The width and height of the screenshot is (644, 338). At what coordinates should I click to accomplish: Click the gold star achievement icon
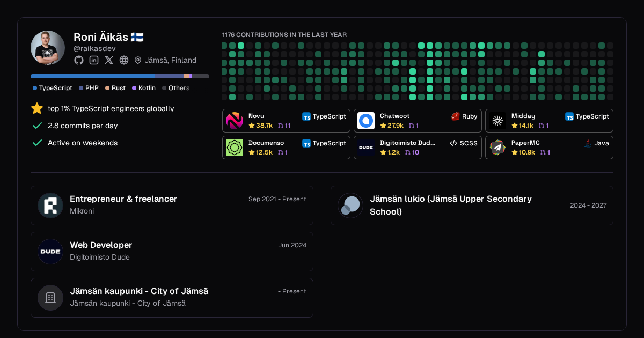(x=37, y=108)
